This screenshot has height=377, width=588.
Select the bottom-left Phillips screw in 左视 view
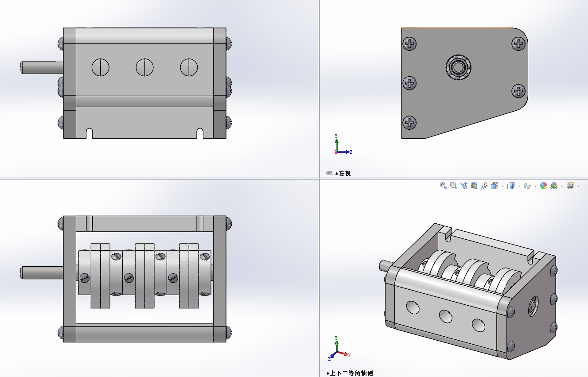coord(410,122)
